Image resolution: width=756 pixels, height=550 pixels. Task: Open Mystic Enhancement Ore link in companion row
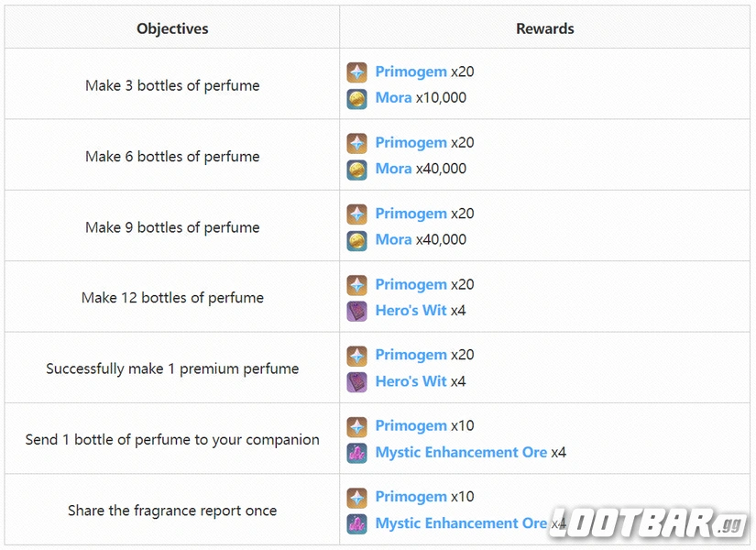pyautogui.click(x=461, y=453)
